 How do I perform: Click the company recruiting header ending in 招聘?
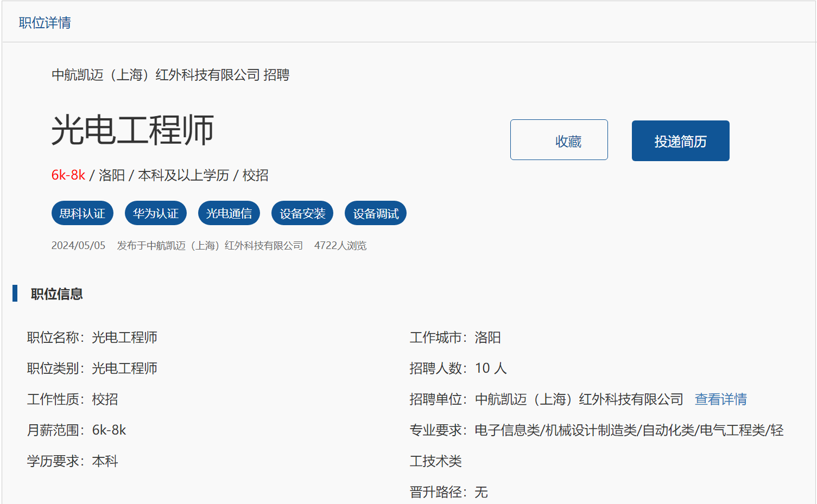click(x=170, y=75)
